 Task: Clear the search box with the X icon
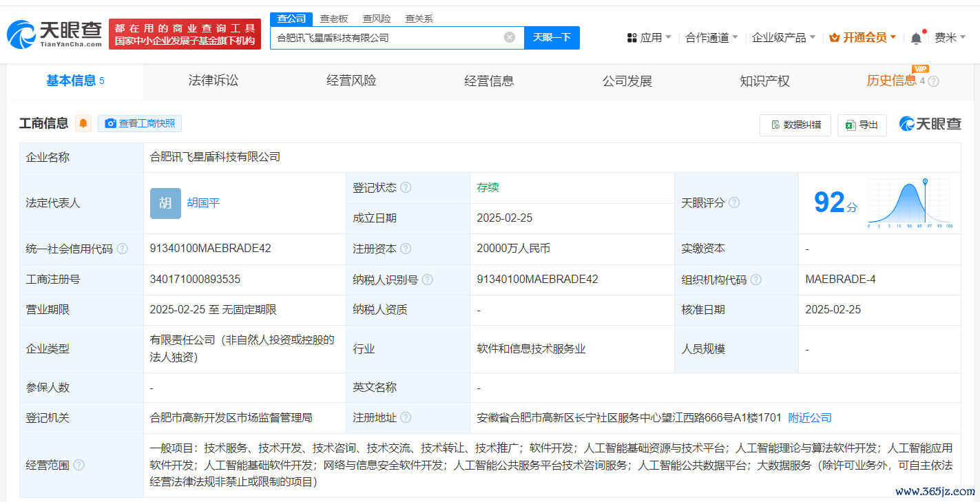click(510, 37)
